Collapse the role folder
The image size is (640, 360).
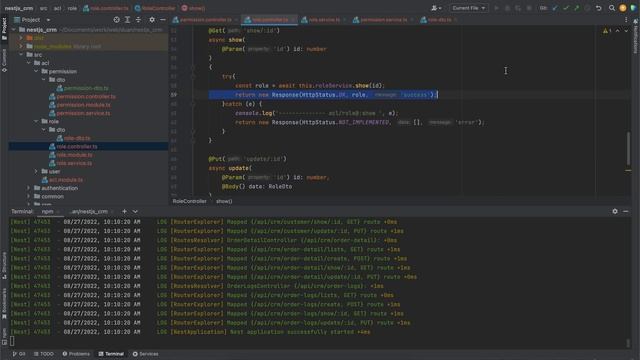tap(36, 121)
